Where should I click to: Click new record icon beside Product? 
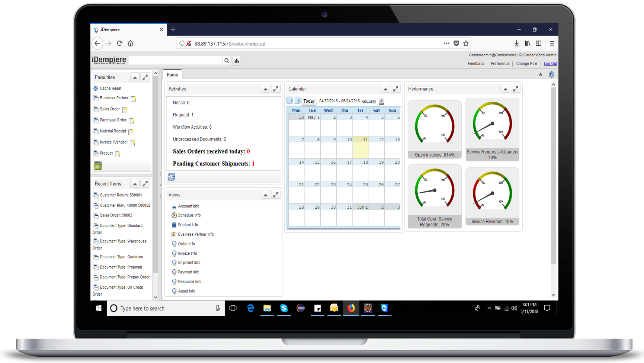[117, 154]
